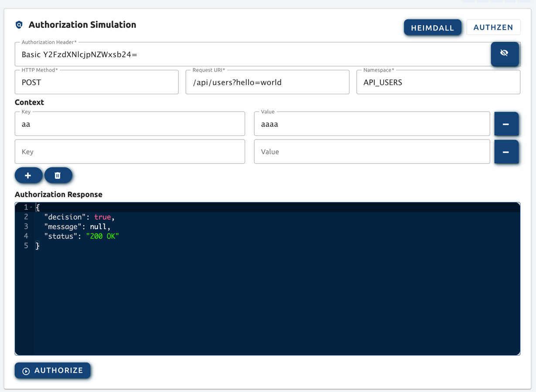Click the empty Key field
The width and height of the screenshot is (536, 392).
click(x=130, y=152)
